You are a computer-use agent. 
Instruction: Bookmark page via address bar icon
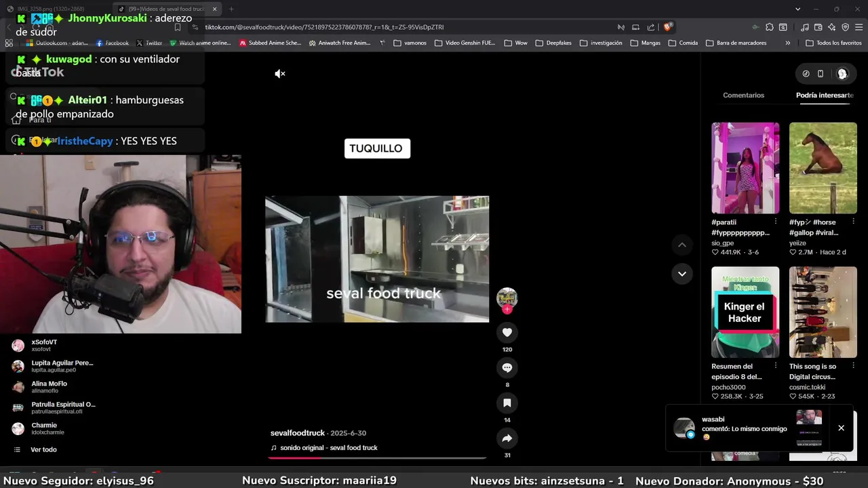(178, 27)
